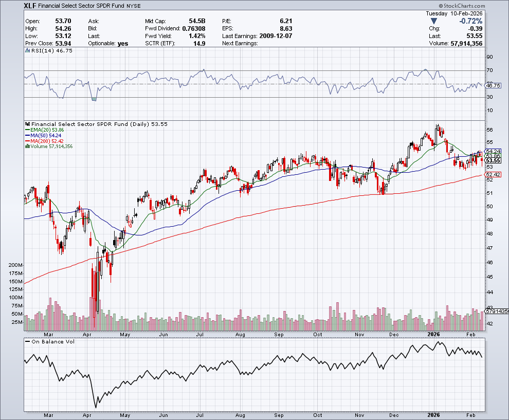Select the Prev Close value 53.94

63,44
